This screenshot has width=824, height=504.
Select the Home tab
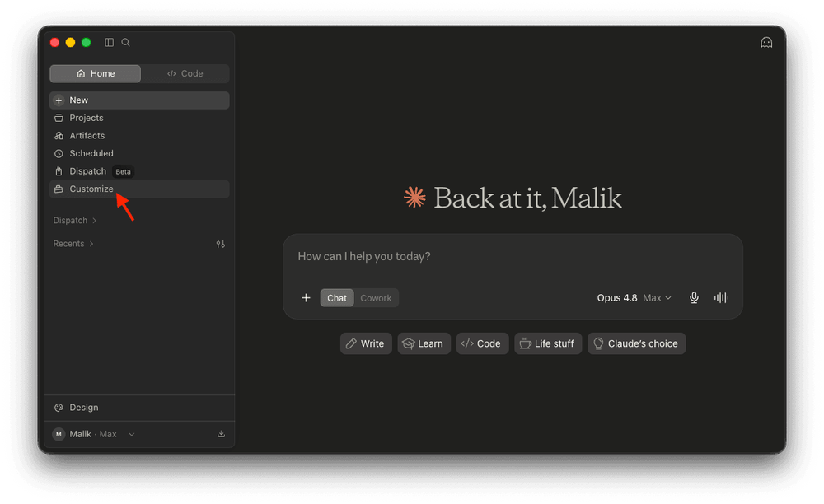click(95, 73)
